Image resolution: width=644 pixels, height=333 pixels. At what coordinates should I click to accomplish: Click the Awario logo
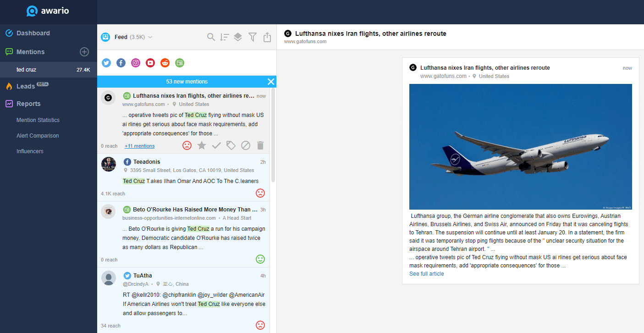pos(48,11)
